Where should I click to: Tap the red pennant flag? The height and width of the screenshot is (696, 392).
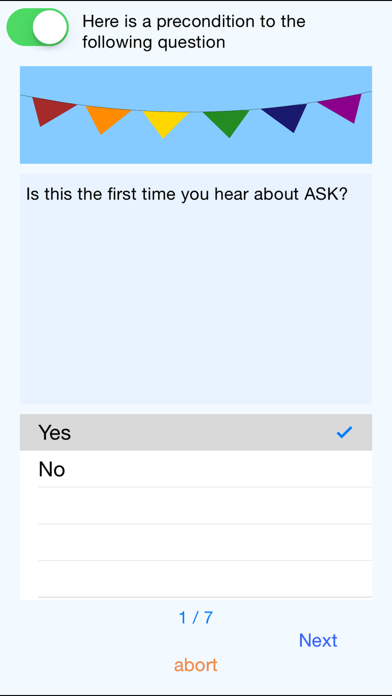[53, 111]
